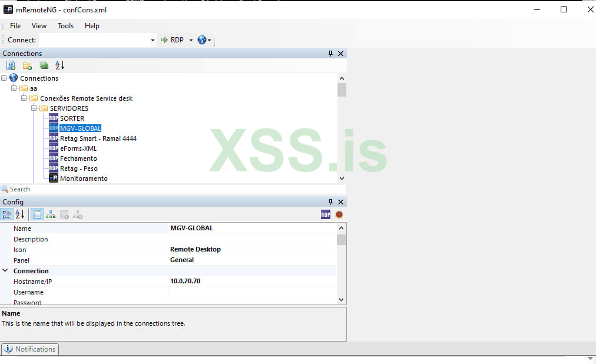Collapse the SERVIDORES folder
596x364 pixels.
coord(34,108)
